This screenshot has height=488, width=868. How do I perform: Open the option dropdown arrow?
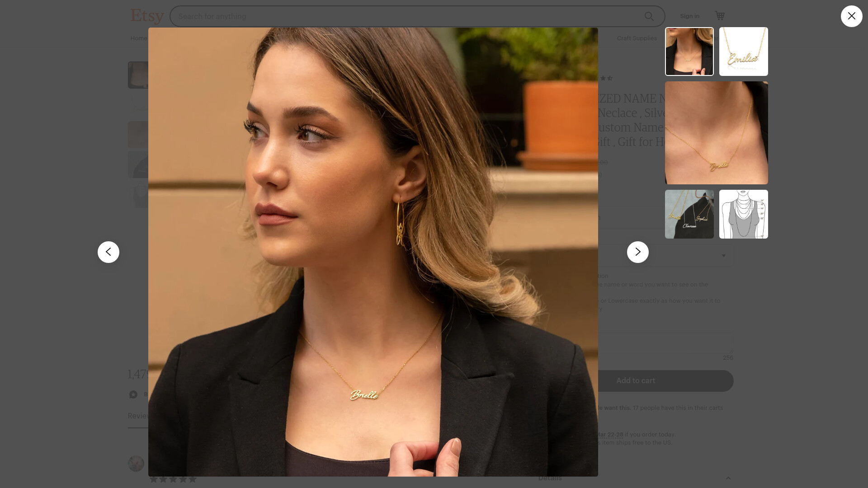[x=723, y=256]
